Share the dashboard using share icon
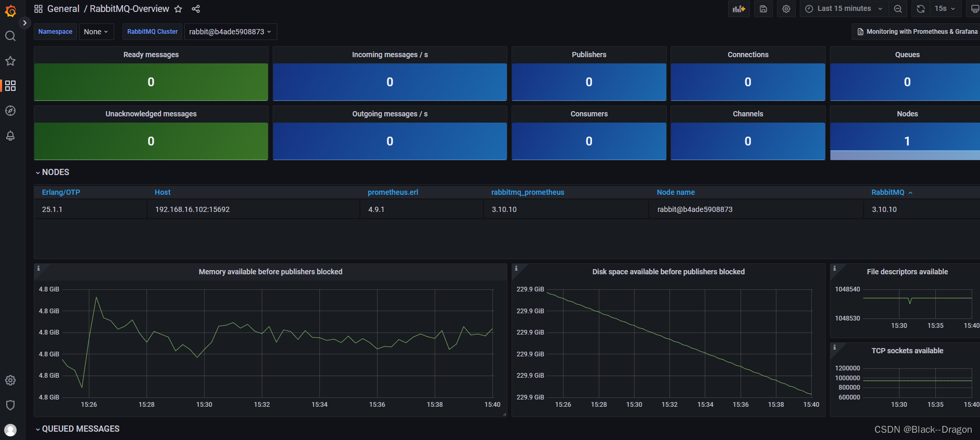Viewport: 980px width, 440px height. pyautogui.click(x=196, y=9)
